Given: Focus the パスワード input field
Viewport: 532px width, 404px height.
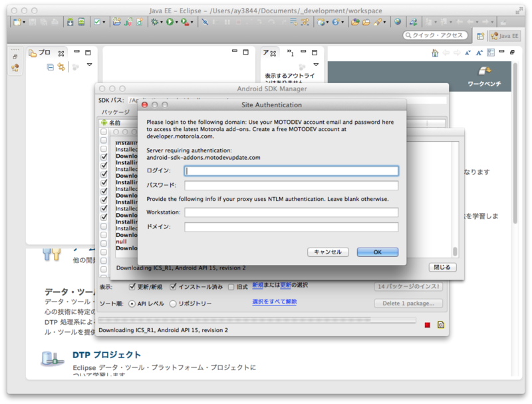Looking at the screenshot, I should point(291,186).
